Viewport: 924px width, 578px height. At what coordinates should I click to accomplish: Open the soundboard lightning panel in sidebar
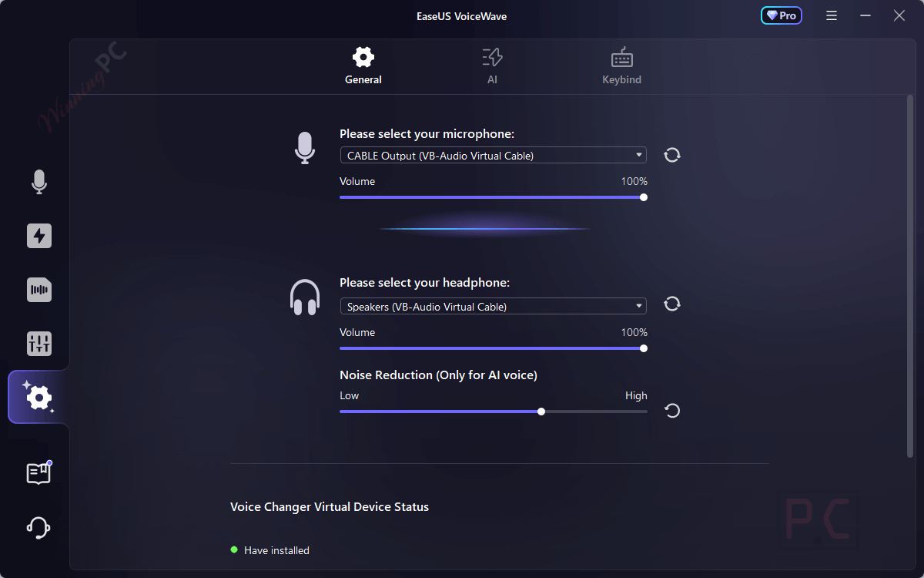pyautogui.click(x=38, y=236)
